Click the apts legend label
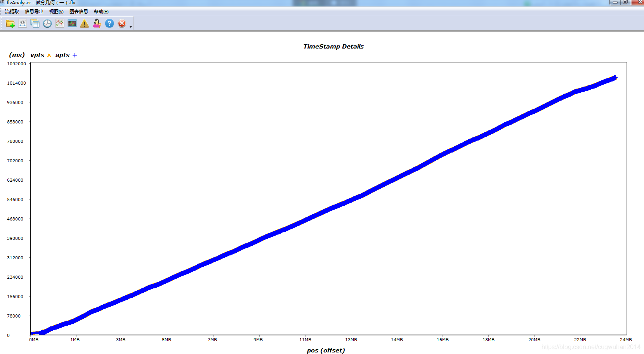Screen dimensions: 644x354 coord(62,55)
